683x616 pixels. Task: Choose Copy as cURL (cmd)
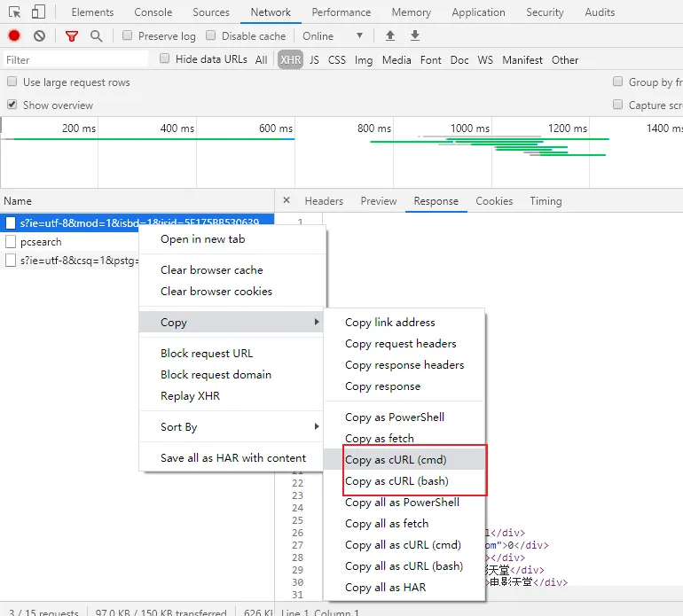(404, 460)
